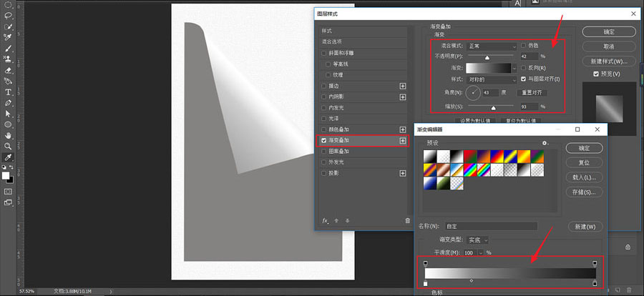This screenshot has width=644, height=296.
Task: Add another 描边 effect with plus icon
Action: point(403,87)
